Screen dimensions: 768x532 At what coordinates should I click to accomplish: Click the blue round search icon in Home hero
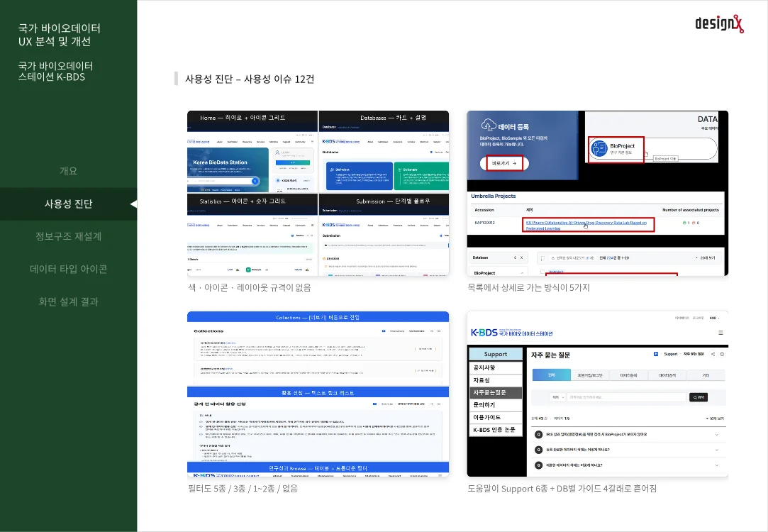(x=255, y=182)
